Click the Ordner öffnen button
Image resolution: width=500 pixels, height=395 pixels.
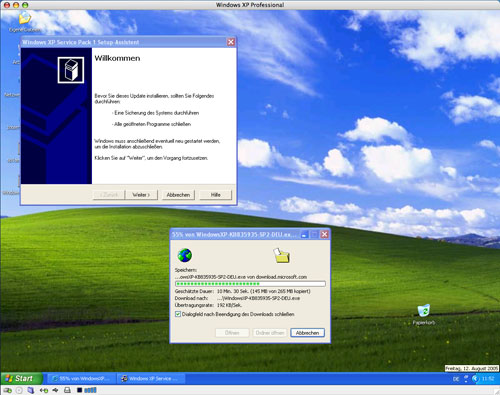(x=270, y=333)
